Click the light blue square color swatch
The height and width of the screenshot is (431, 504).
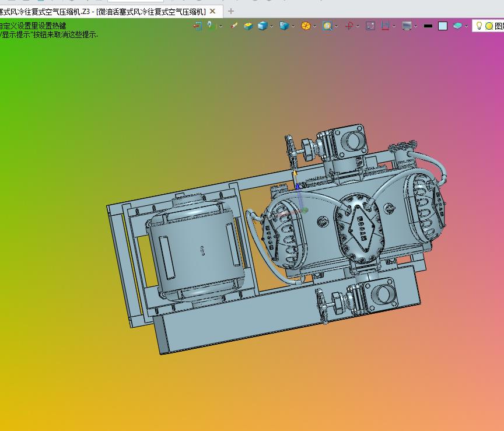(443, 26)
